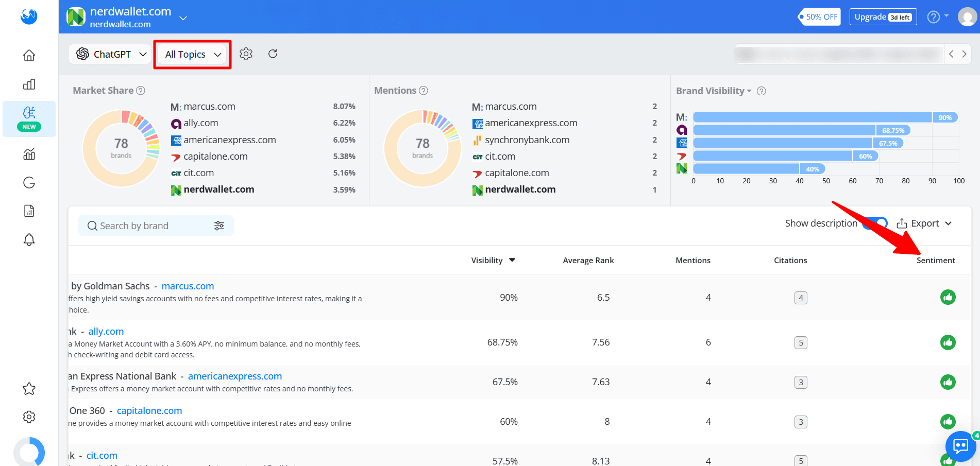Screen dimensions: 980x466
Task: Click the Market Share donut chart
Action: coord(121,148)
